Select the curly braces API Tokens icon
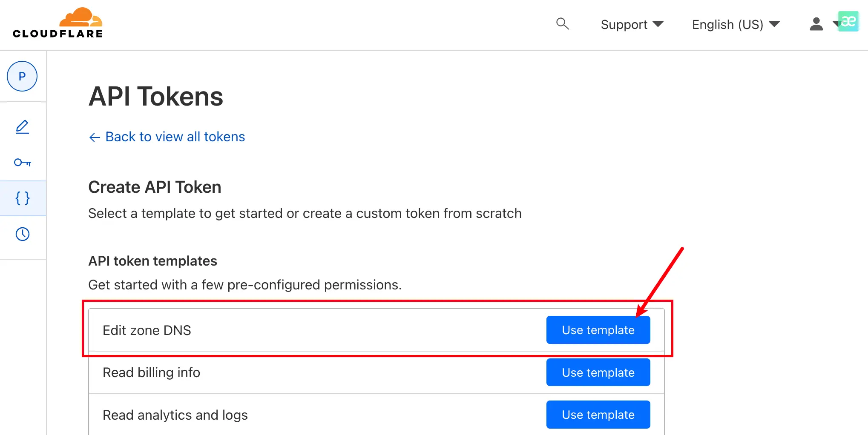 23,198
